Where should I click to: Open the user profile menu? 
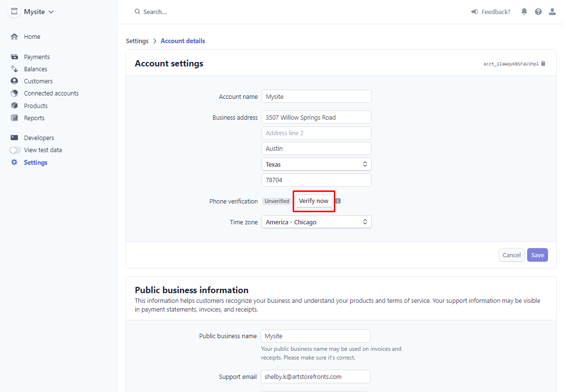pos(552,12)
